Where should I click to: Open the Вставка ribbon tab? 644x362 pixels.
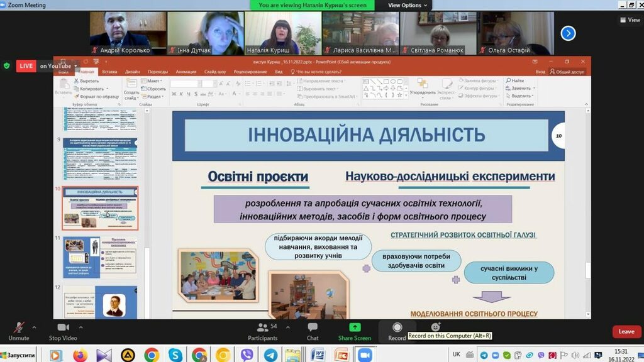pyautogui.click(x=109, y=72)
